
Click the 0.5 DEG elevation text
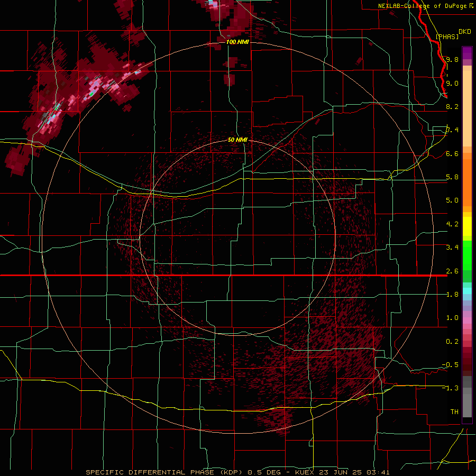click(x=265, y=472)
